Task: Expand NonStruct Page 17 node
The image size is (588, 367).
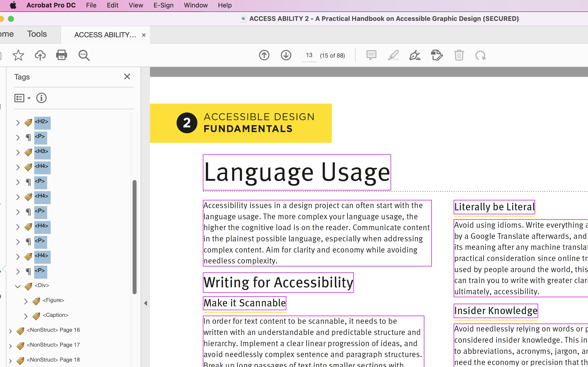Action: click(10, 346)
